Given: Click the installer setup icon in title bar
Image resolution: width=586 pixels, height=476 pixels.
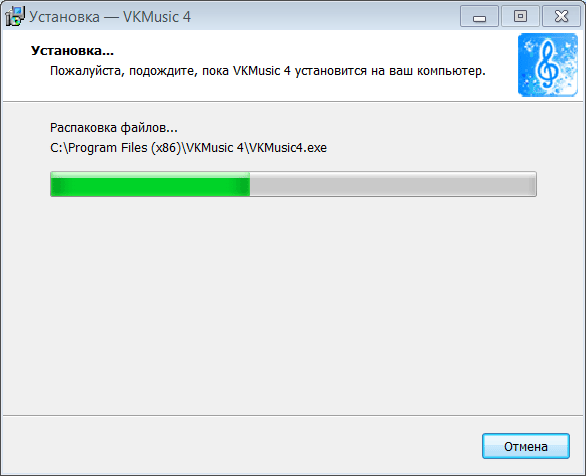Looking at the screenshot, I should 15,16.
